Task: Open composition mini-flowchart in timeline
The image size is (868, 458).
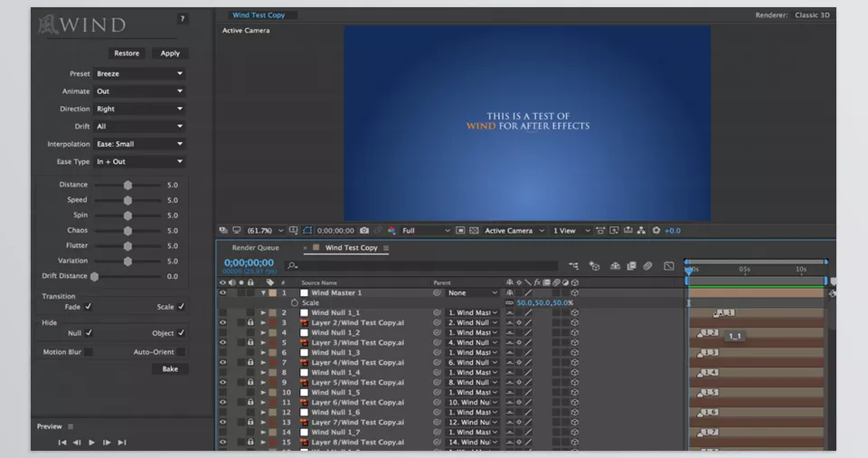Action: (x=573, y=266)
